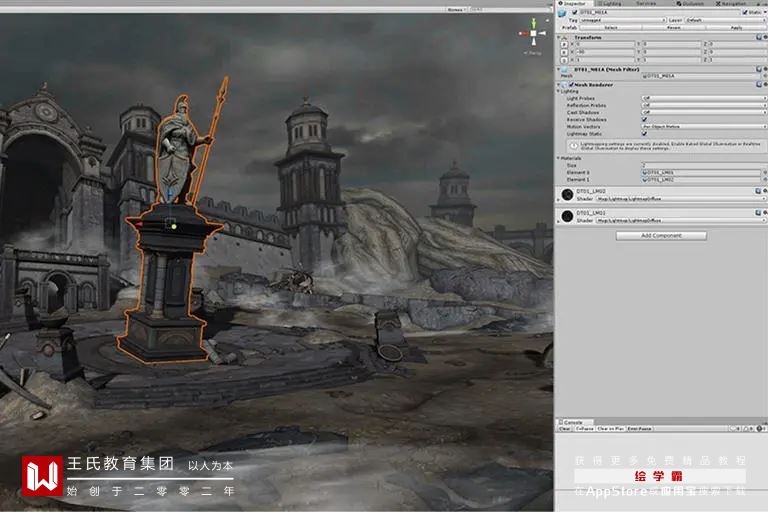Toggle the Lightmap Static checkbox

pyautogui.click(x=645, y=133)
